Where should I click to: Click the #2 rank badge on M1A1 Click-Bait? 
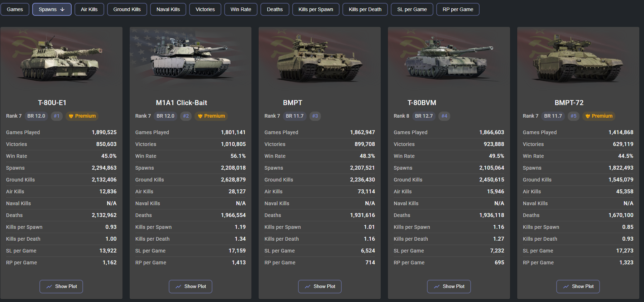click(x=186, y=116)
